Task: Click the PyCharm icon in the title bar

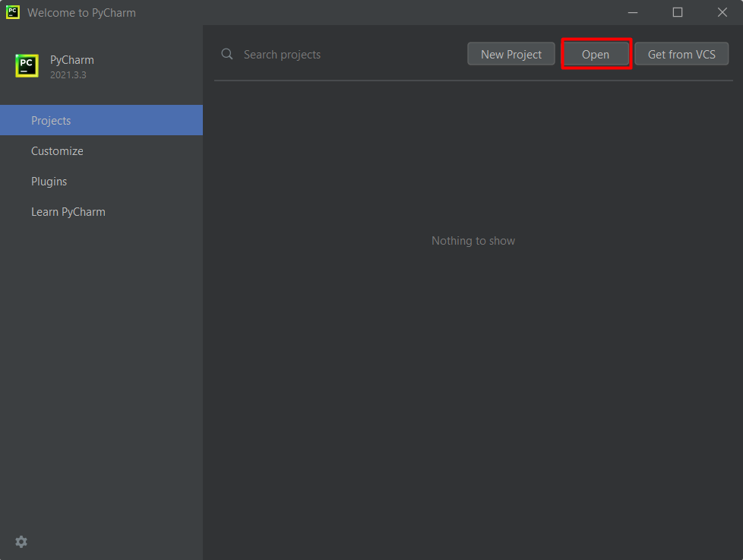Action: 11,12
